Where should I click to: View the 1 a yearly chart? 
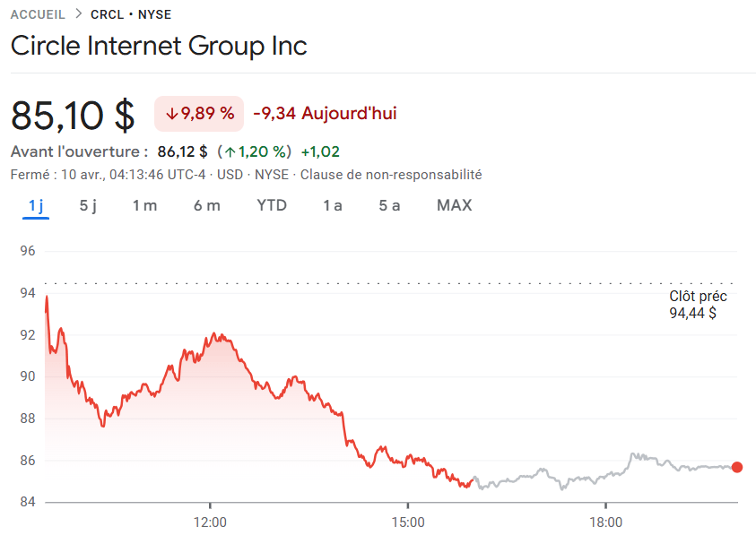[332, 205]
